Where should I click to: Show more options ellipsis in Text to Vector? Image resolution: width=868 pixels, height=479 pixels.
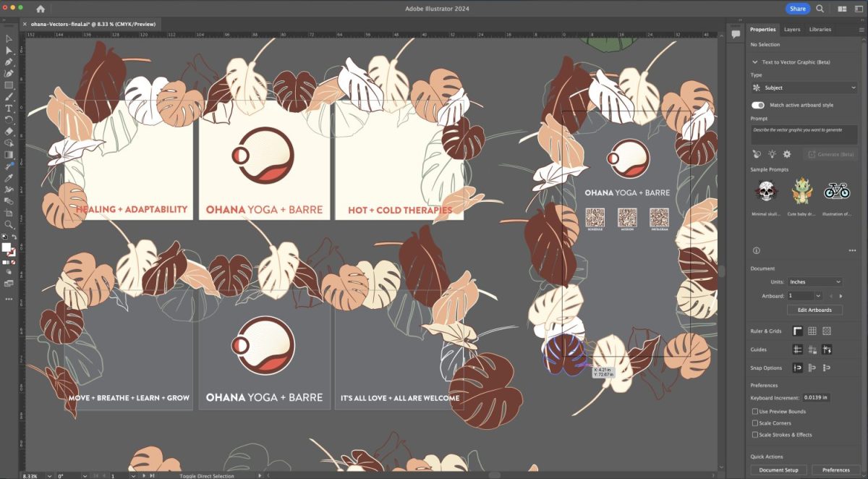852,250
